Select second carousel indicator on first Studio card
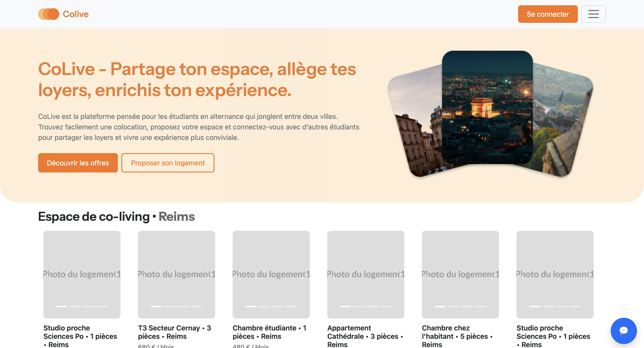This screenshot has height=348, width=644. [75, 307]
